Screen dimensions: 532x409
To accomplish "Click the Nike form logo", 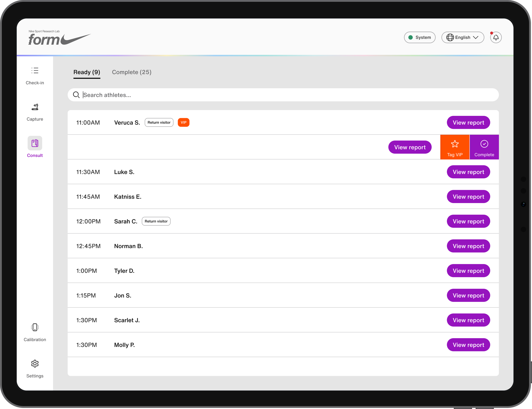I will (x=59, y=39).
